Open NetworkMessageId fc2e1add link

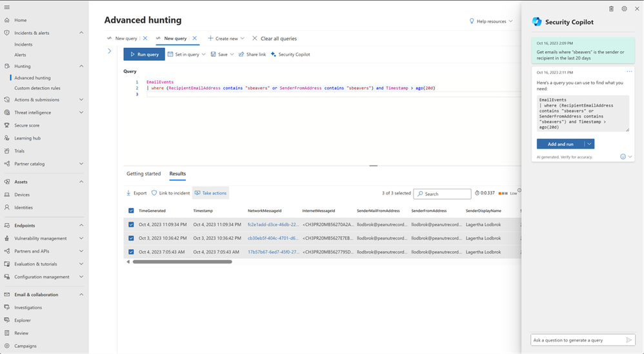[273, 225]
